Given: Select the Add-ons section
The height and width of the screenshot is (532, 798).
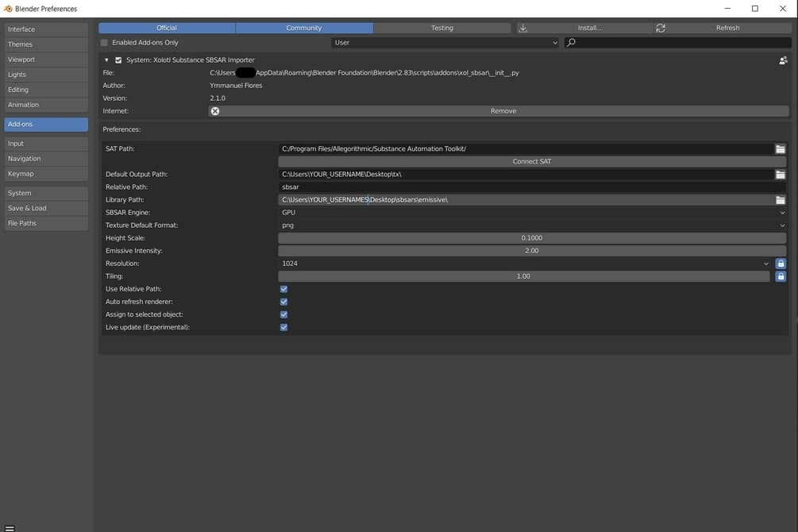Looking at the screenshot, I should point(46,124).
